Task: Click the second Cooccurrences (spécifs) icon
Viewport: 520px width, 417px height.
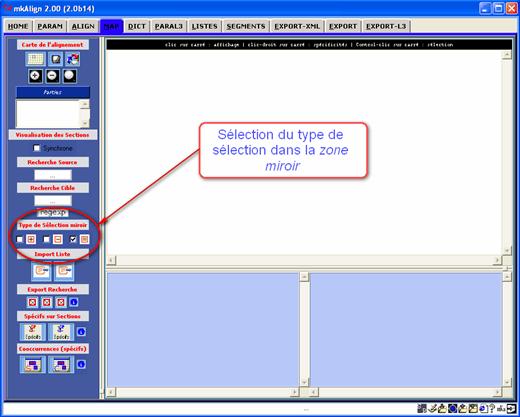Action: tap(61, 364)
